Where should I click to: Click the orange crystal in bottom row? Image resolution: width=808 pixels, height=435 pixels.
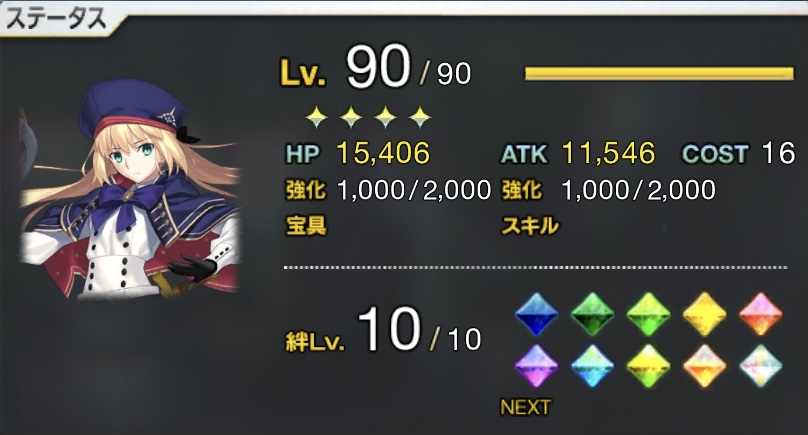tap(704, 366)
